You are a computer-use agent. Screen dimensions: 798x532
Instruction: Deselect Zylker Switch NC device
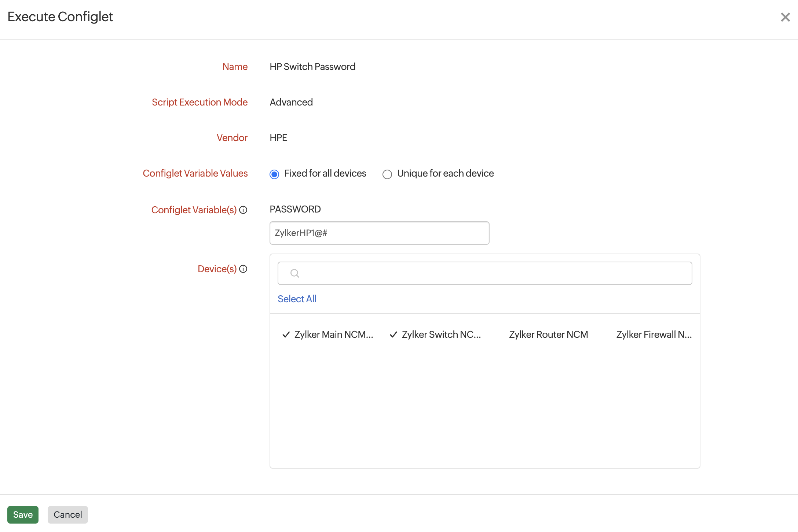(x=441, y=335)
